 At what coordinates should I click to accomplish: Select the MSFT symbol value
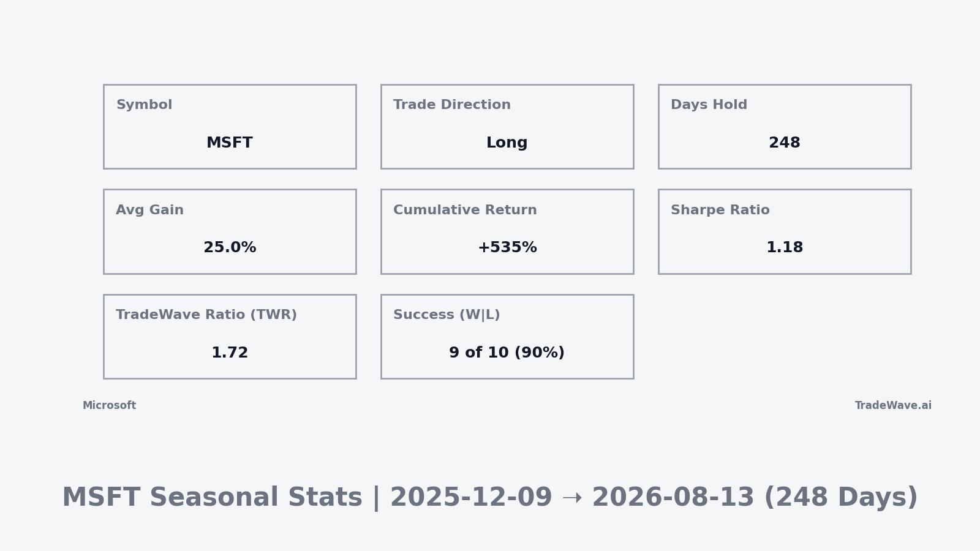coord(230,143)
